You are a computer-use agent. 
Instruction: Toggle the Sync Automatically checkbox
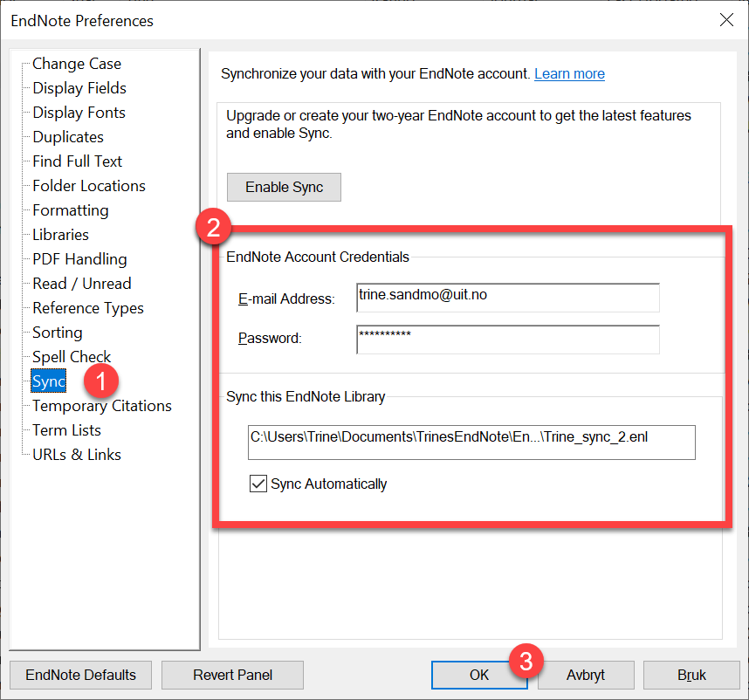258,484
